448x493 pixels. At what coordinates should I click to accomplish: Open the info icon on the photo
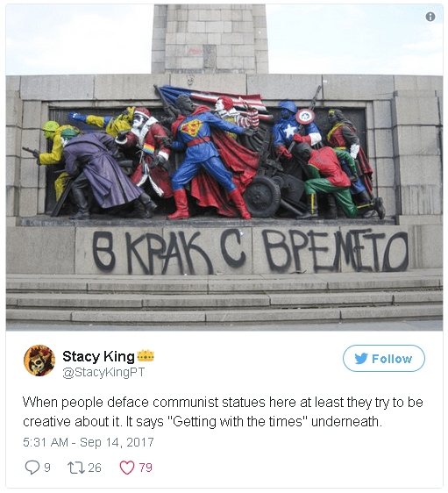[x=430, y=17]
